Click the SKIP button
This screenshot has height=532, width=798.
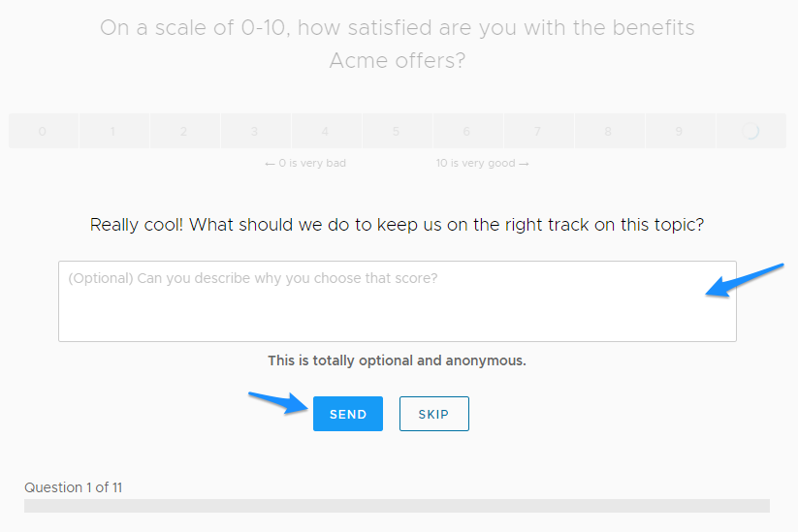[434, 414]
